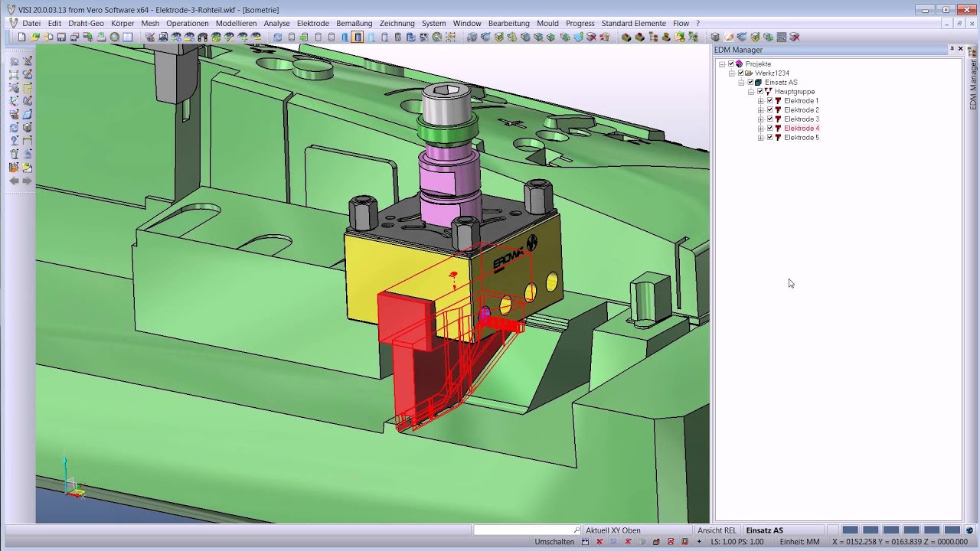The height and width of the screenshot is (551, 980).
Task: Click the highlighted shaded-view icon in toolbar
Action: tap(358, 37)
